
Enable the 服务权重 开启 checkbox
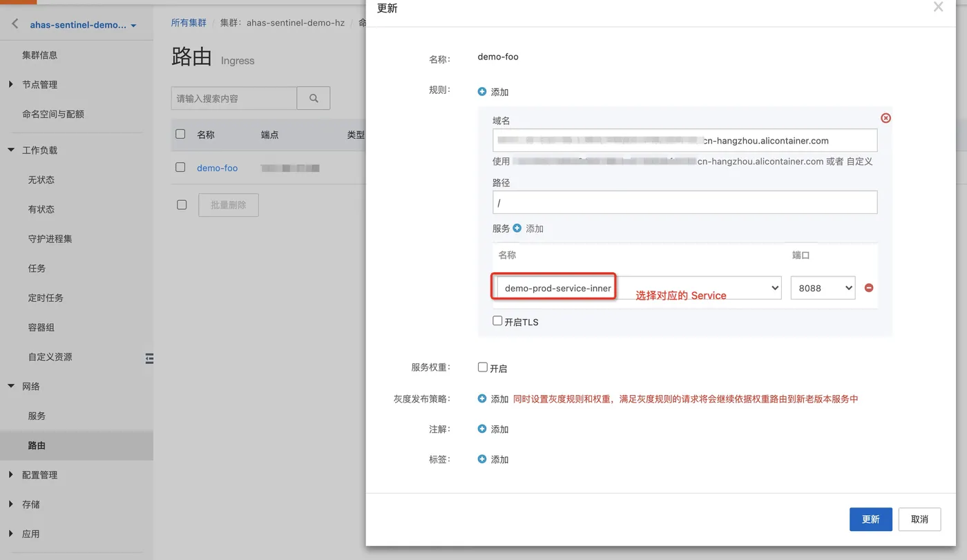[x=483, y=367]
